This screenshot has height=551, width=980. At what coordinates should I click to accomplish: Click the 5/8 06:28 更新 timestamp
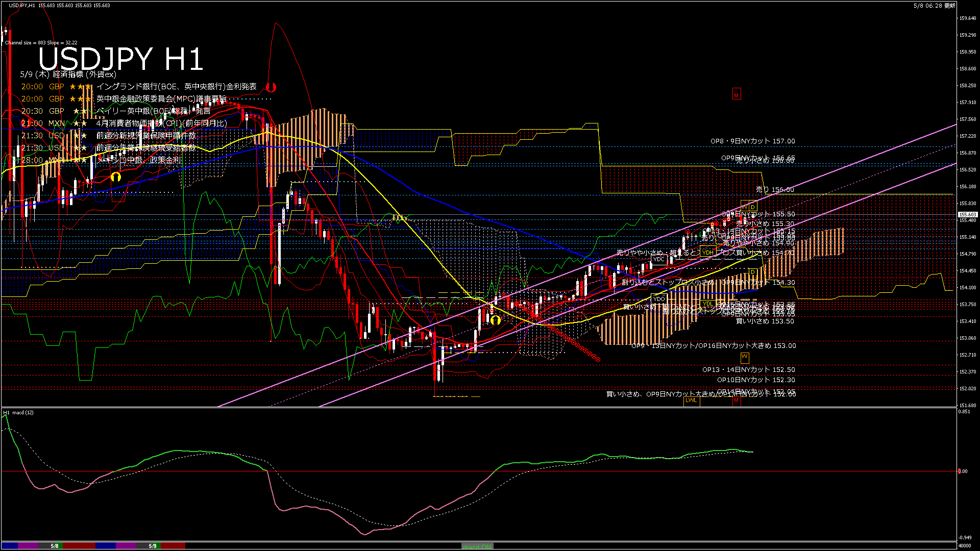pos(934,6)
